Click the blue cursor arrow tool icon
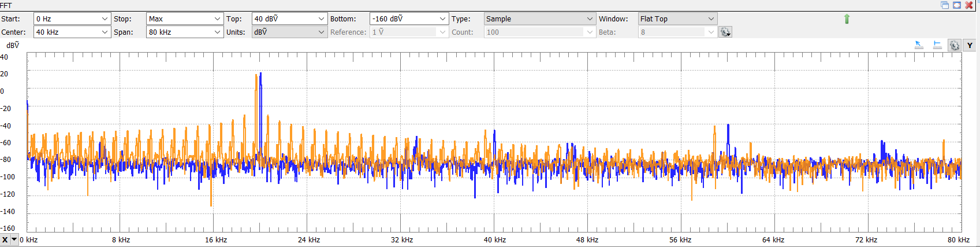Image resolution: width=980 pixels, height=247 pixels. coord(919,45)
